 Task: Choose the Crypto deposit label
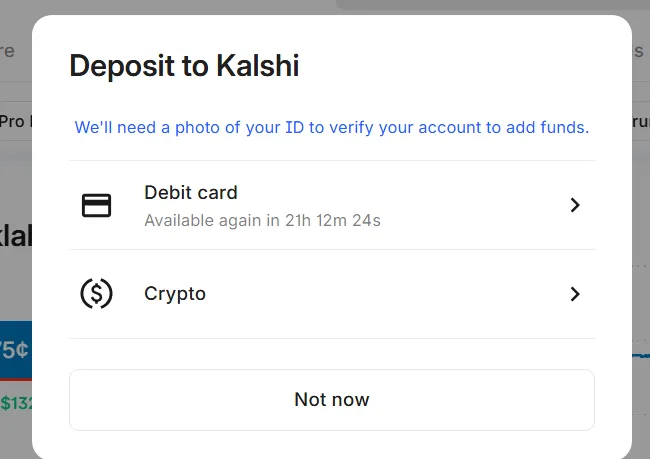(x=175, y=294)
